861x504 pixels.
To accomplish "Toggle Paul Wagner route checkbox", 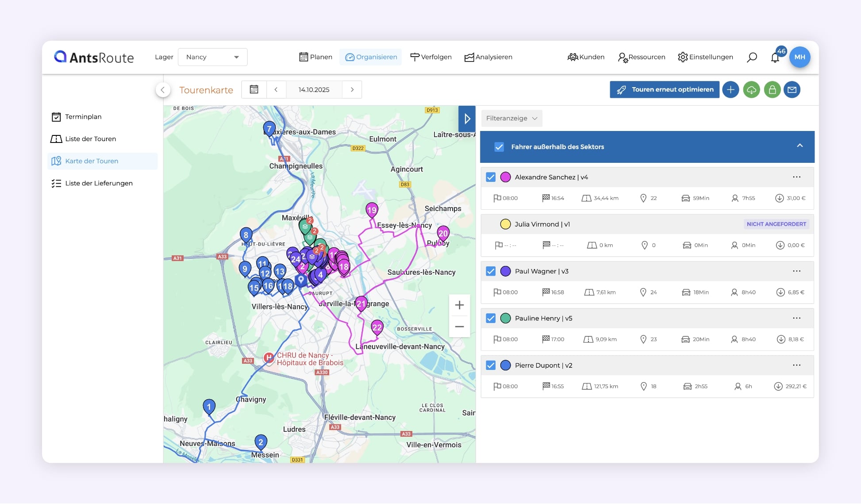I will (491, 271).
